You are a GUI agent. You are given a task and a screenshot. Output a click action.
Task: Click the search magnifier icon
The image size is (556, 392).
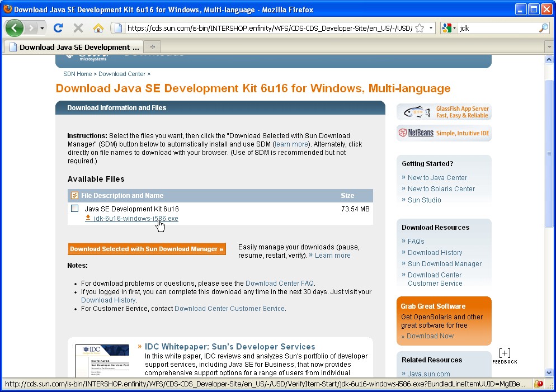click(x=543, y=28)
